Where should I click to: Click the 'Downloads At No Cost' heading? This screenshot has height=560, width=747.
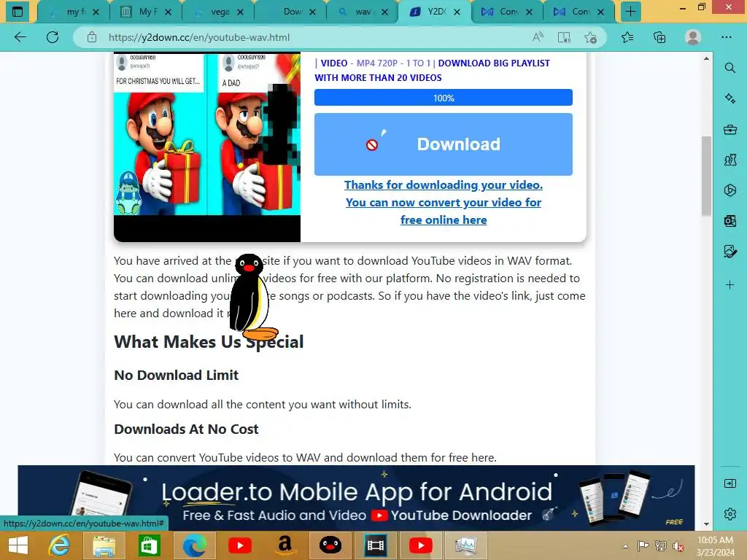coord(186,429)
